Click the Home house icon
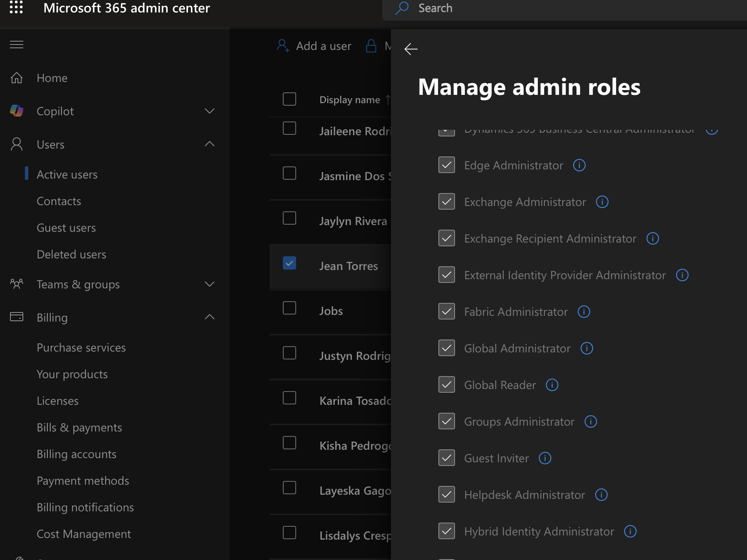Screen dimensions: 747x560 point(17,78)
